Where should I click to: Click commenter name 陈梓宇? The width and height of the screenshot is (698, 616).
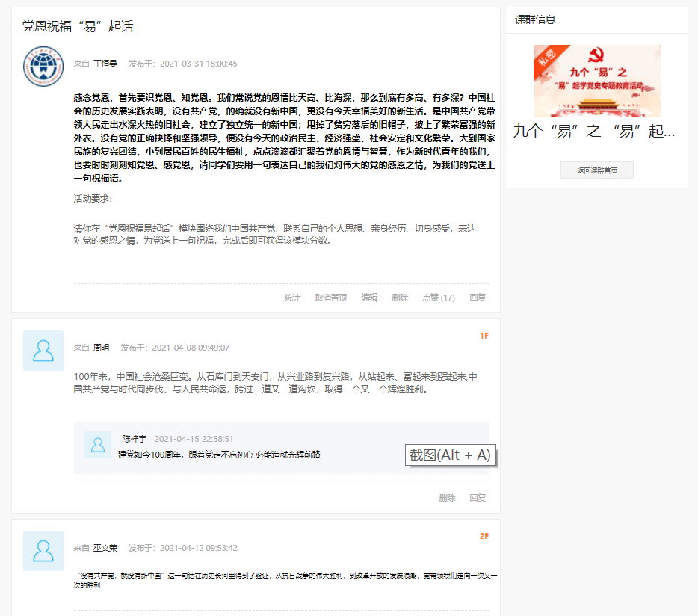[135, 439]
